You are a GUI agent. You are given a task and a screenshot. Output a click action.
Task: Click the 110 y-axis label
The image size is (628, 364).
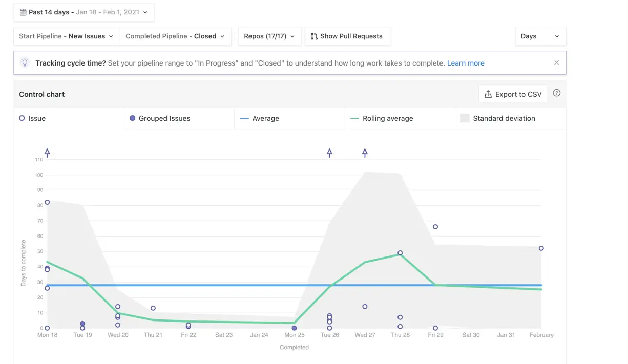[39, 160]
